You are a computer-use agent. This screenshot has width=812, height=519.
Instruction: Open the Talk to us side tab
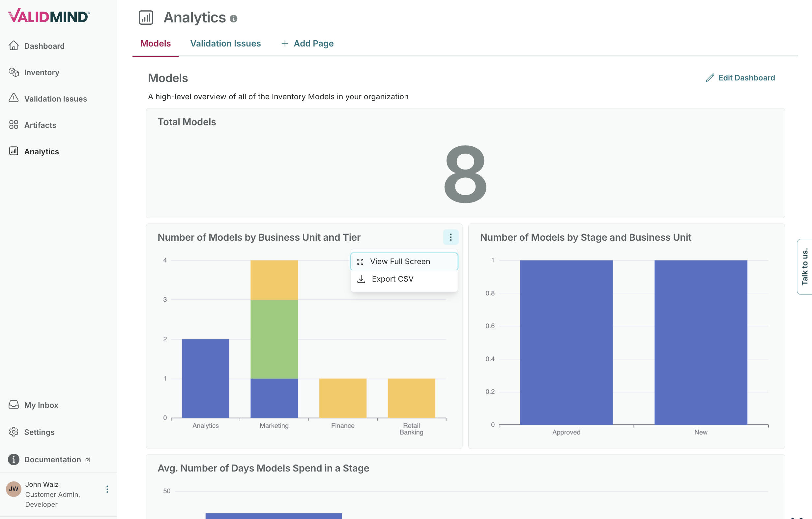804,266
